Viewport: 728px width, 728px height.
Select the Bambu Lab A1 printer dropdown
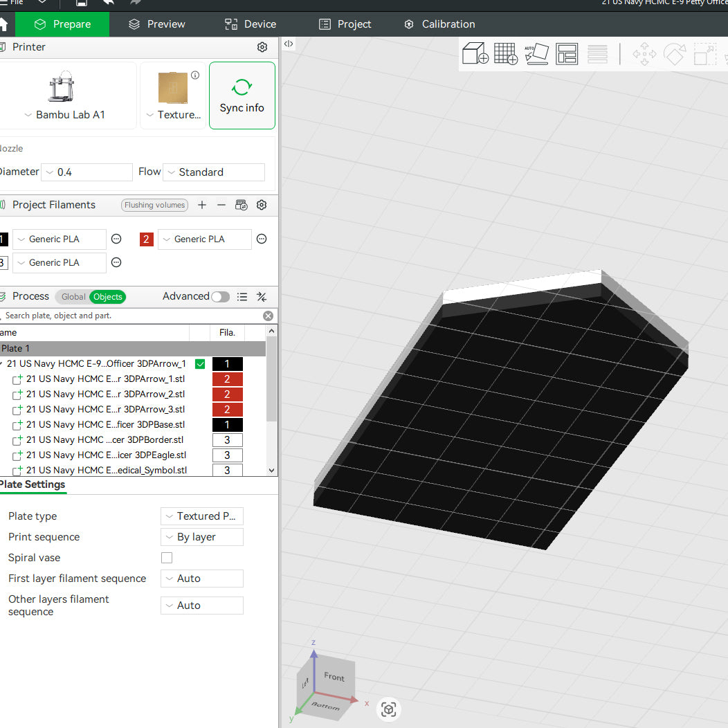point(65,115)
